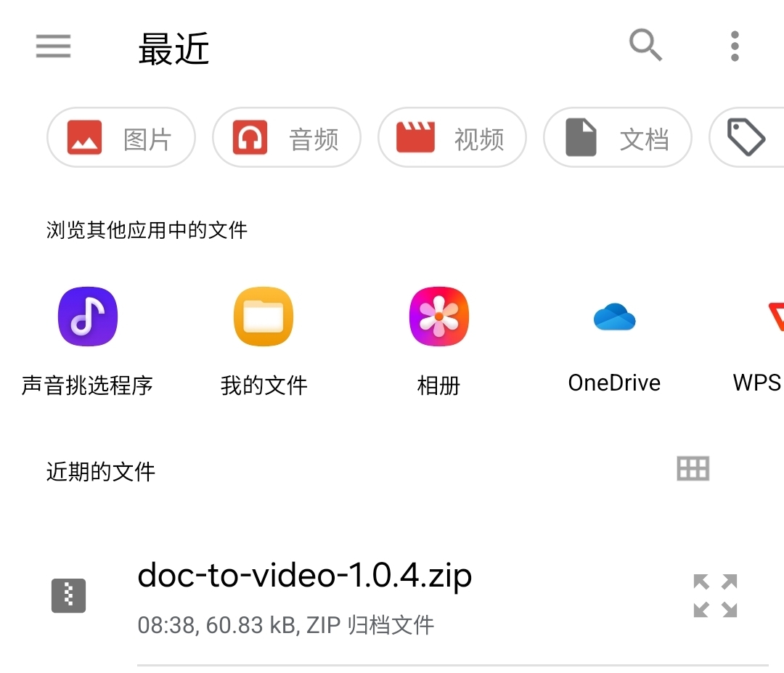
Task: Tap the search magnifier icon
Action: pyautogui.click(x=645, y=46)
